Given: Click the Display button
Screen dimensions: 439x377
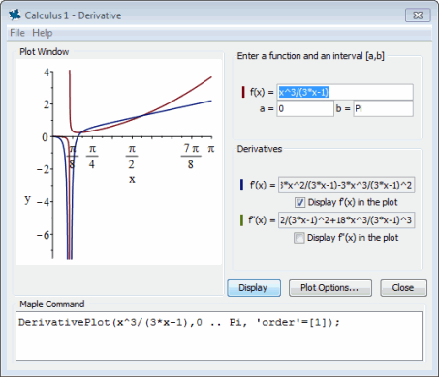Looking at the screenshot, I should click(254, 288).
